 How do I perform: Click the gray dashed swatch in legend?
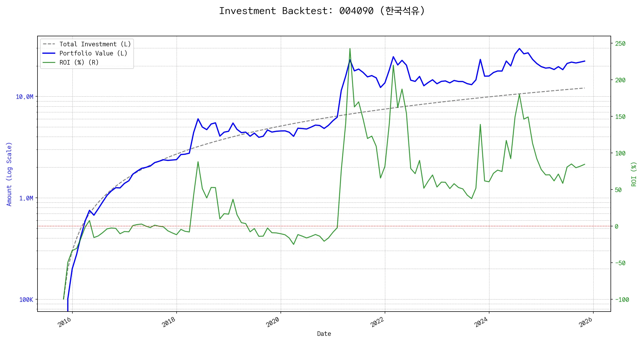click(x=49, y=44)
